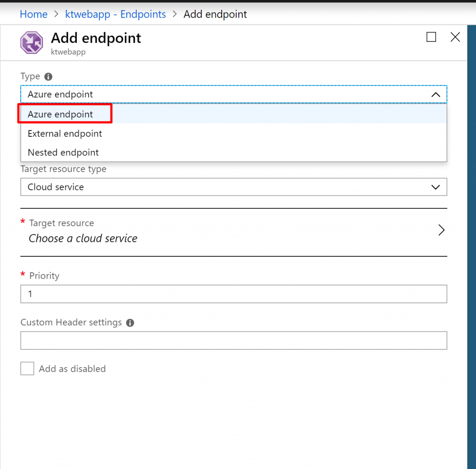Click the Add endpoint breadcrumb text

click(x=215, y=14)
